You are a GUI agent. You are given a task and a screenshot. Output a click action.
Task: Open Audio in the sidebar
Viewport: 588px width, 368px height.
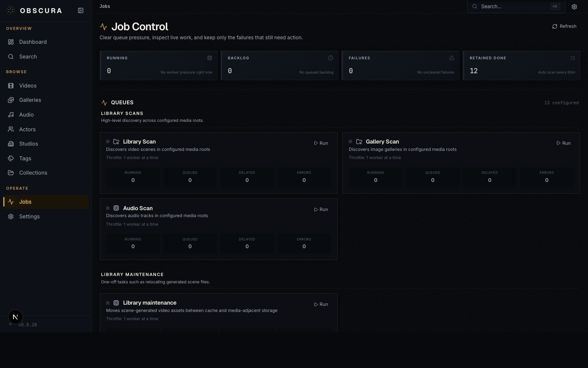[46, 115]
